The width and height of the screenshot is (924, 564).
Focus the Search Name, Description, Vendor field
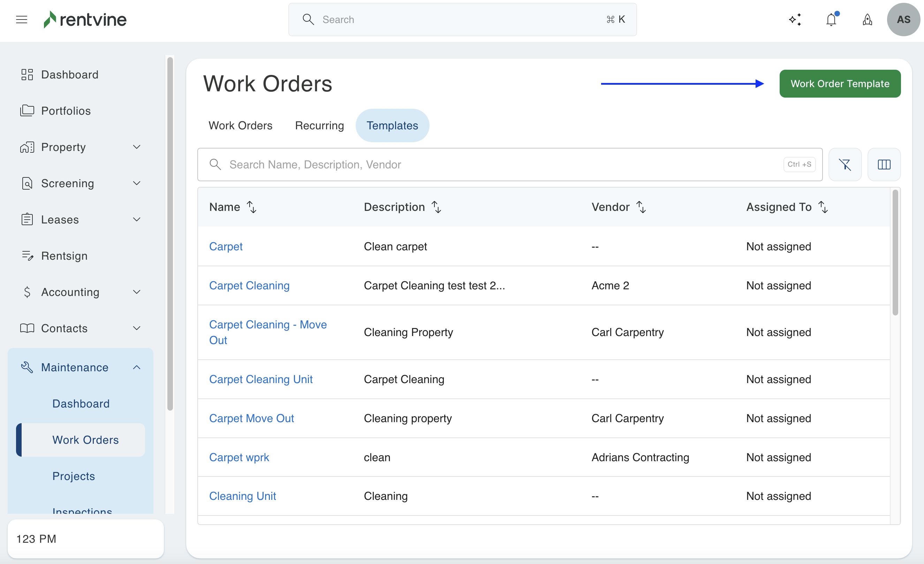[502, 165]
